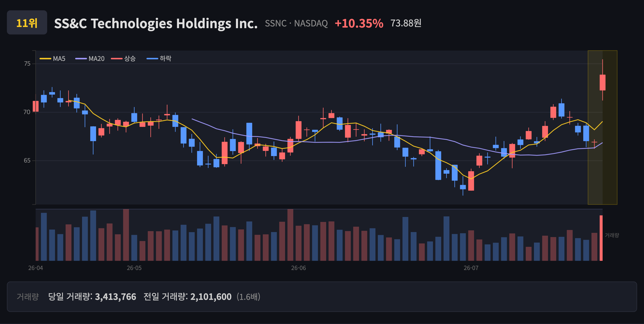Select the latest tall red candlestick

click(x=602, y=83)
